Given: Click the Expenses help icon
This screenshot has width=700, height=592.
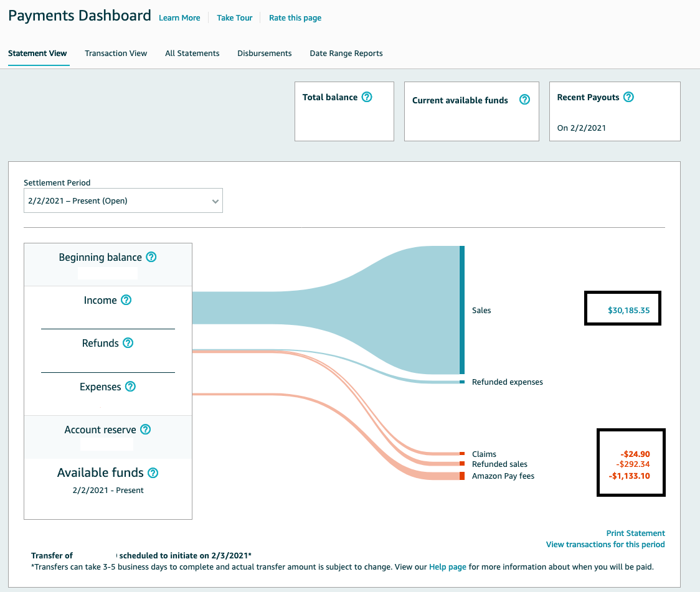Looking at the screenshot, I should (130, 387).
